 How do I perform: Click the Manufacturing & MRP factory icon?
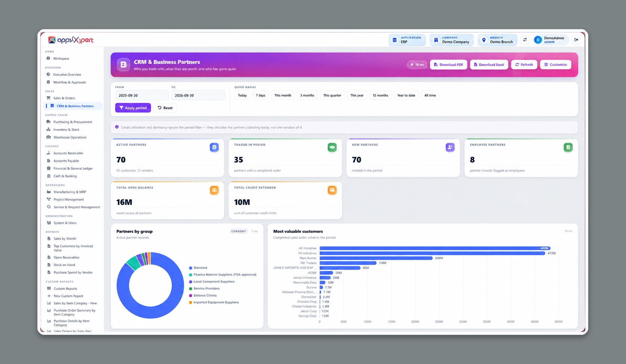pos(49,192)
